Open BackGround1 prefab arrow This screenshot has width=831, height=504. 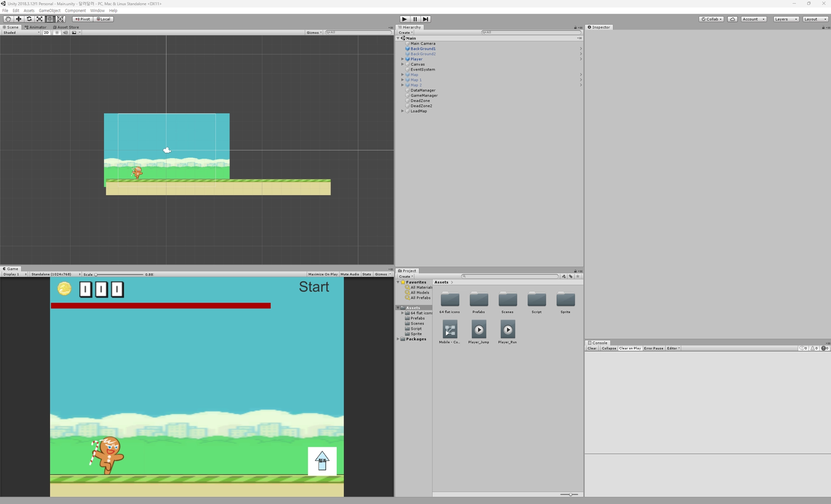pos(581,49)
